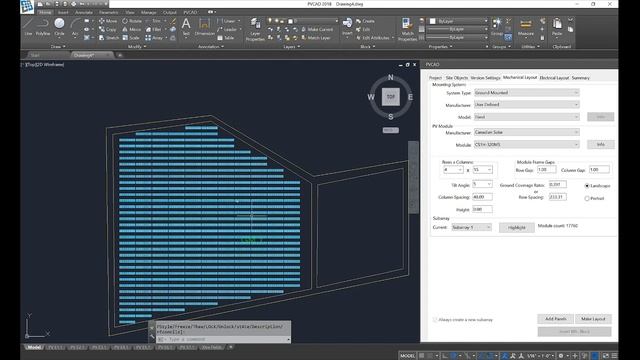Open the mounting Manufacturer User Defined dropdown
This screenshot has width=640, height=360.
coord(527,104)
